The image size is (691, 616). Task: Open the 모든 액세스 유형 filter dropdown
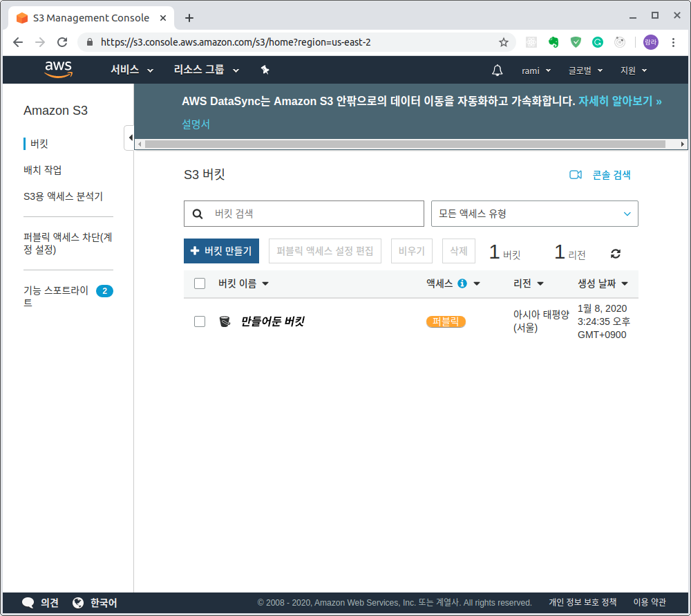[x=535, y=214]
